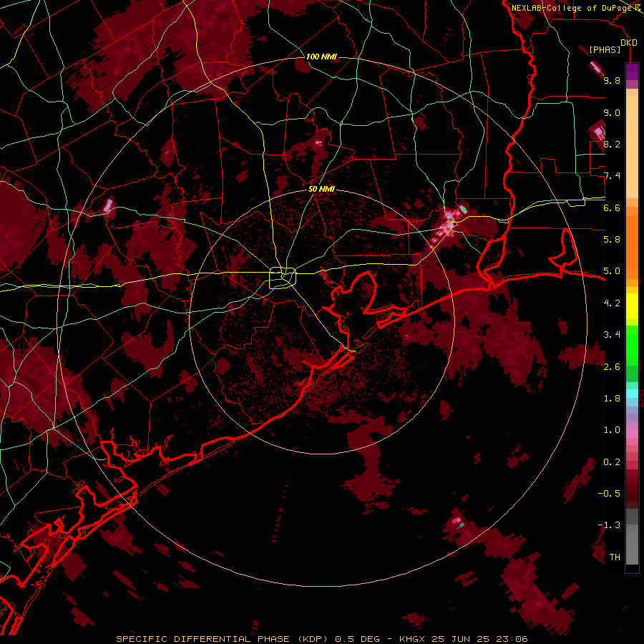Click the bright green segment of the scale
This screenshot has width=644, height=644.
coord(632,345)
